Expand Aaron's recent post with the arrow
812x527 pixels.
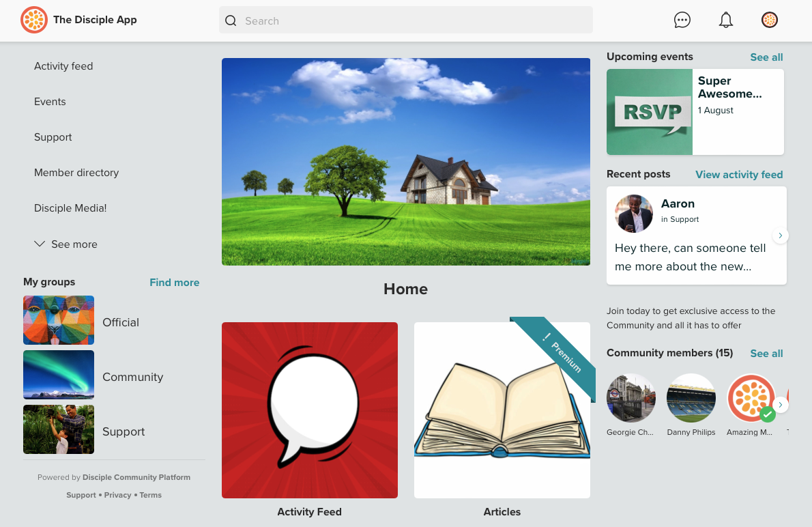coord(780,235)
